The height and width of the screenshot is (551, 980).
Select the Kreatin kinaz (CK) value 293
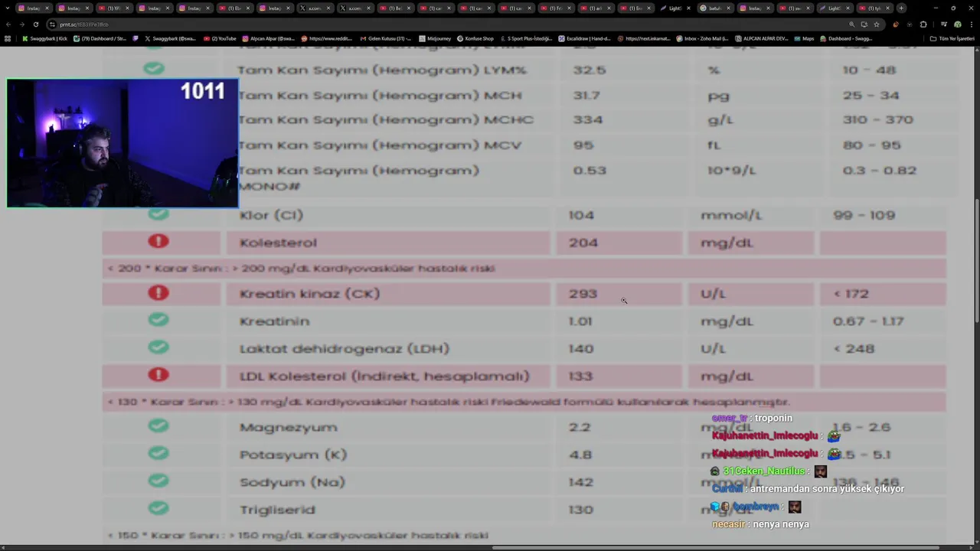[583, 294]
